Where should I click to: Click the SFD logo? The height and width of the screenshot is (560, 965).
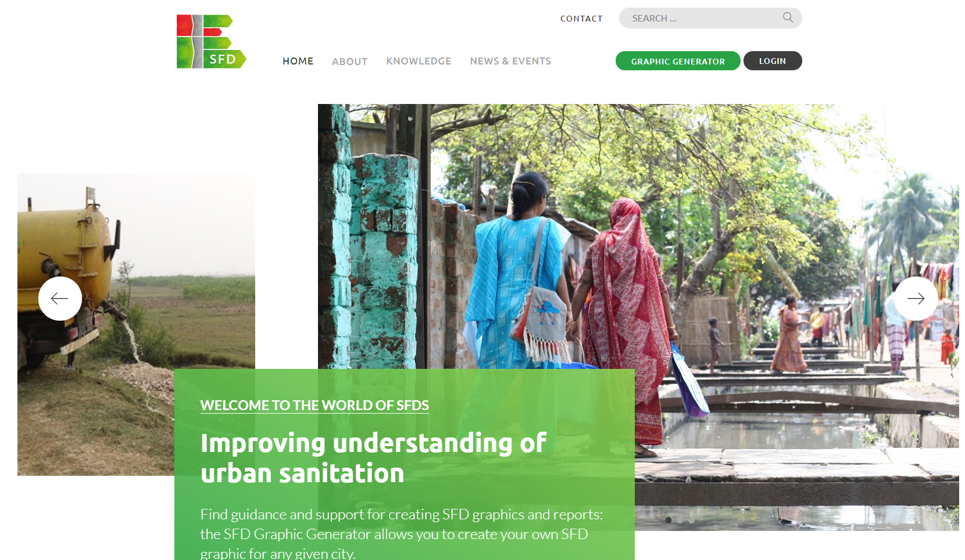click(x=212, y=41)
